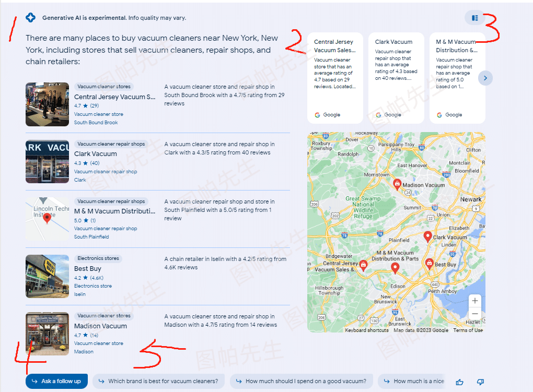Show next source cards with the arrow

click(x=485, y=78)
